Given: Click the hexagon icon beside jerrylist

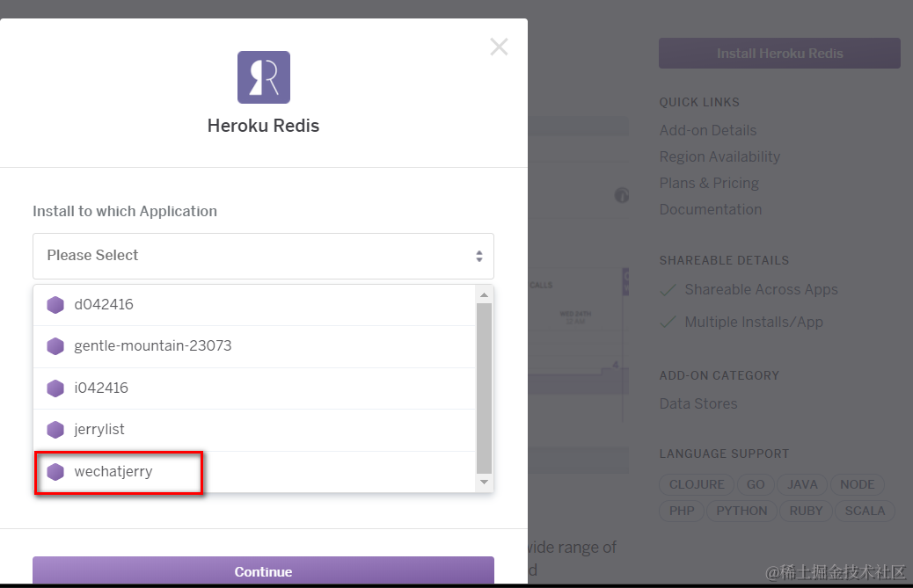Looking at the screenshot, I should click(x=55, y=430).
